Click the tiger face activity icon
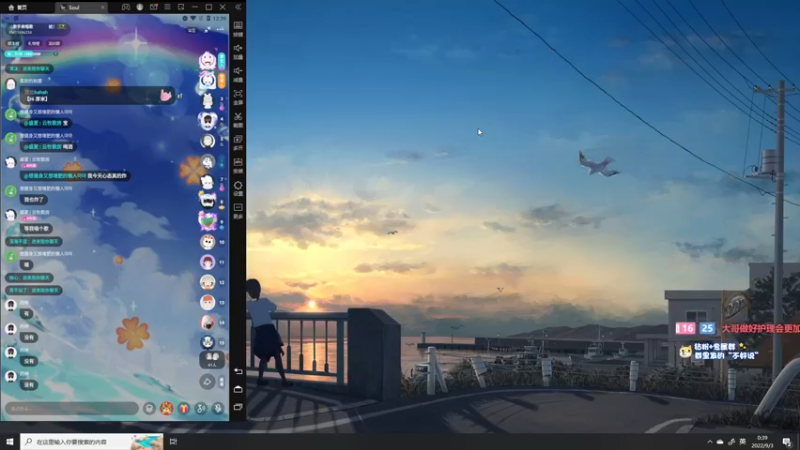This screenshot has height=450, width=800. click(166, 408)
